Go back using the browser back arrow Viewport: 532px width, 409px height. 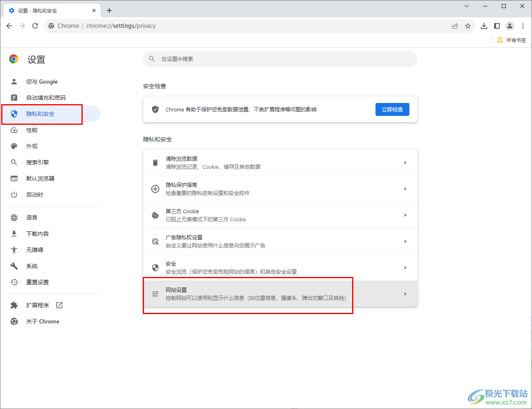coord(9,26)
